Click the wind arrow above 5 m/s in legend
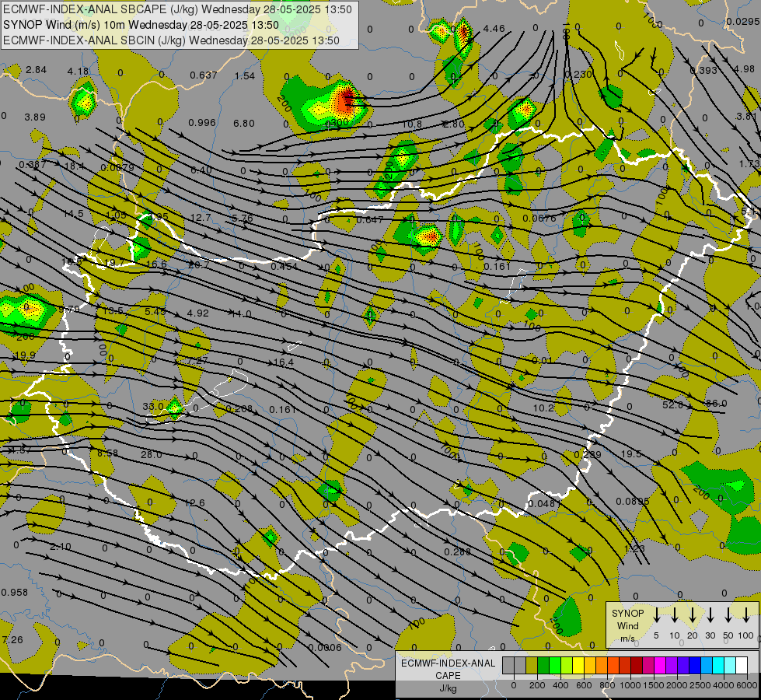 [x=657, y=616]
